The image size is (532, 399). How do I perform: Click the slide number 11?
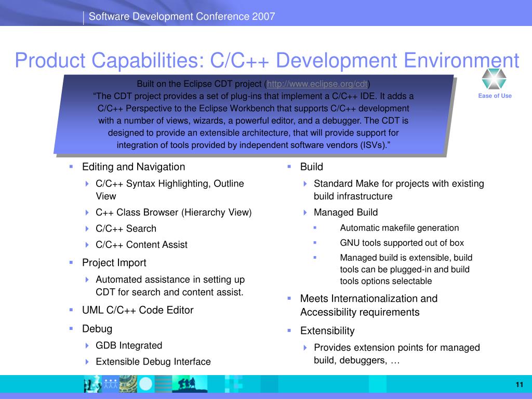coord(519,384)
